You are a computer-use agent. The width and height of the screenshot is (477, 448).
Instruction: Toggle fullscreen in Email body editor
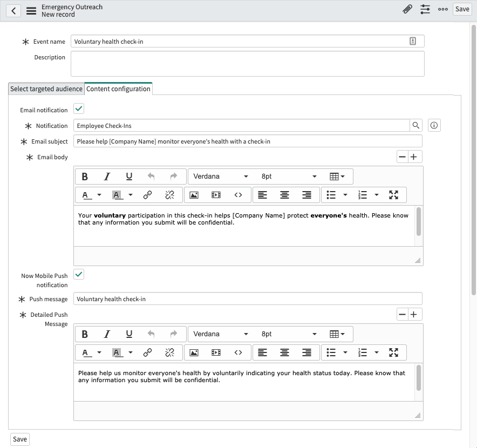(394, 195)
